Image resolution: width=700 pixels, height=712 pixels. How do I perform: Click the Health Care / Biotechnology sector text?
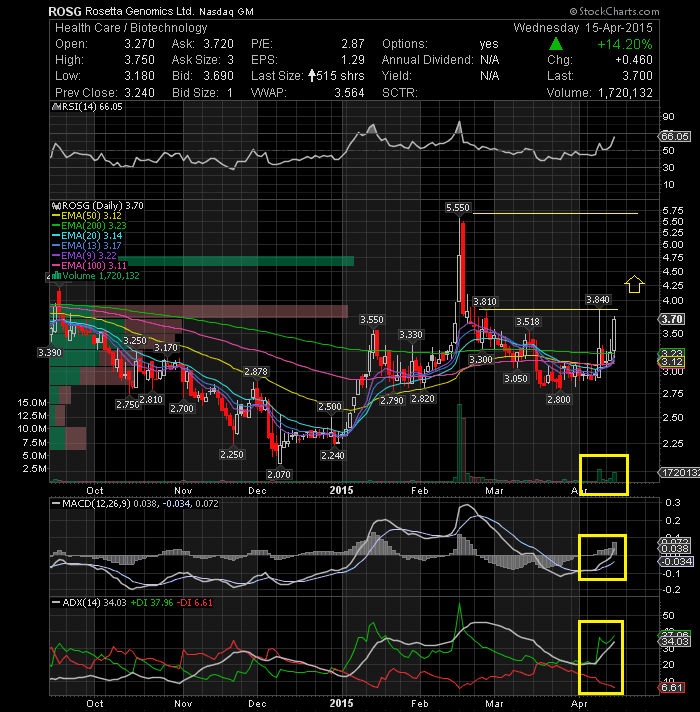[x=131, y=28]
